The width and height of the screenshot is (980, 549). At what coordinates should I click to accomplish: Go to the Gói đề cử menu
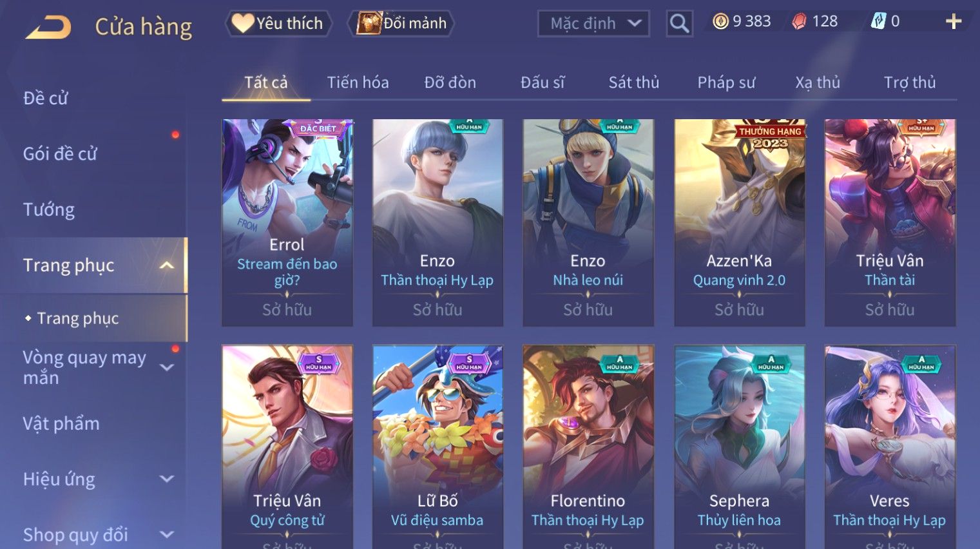click(60, 154)
